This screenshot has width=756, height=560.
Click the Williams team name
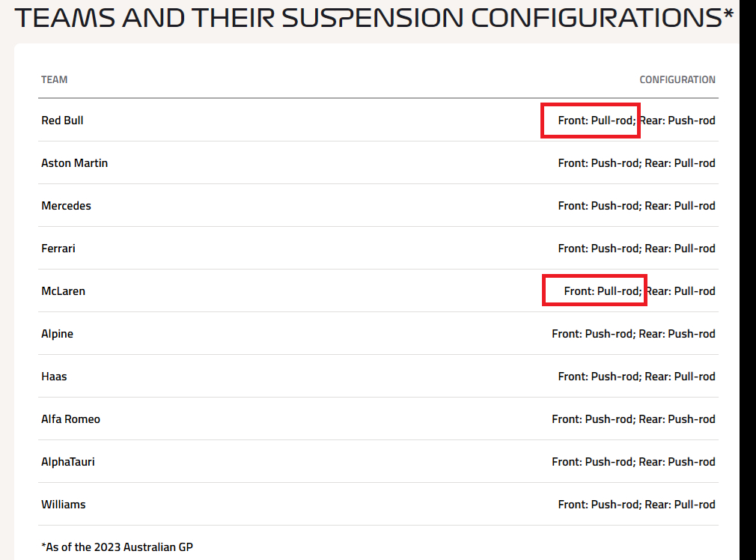tap(63, 504)
